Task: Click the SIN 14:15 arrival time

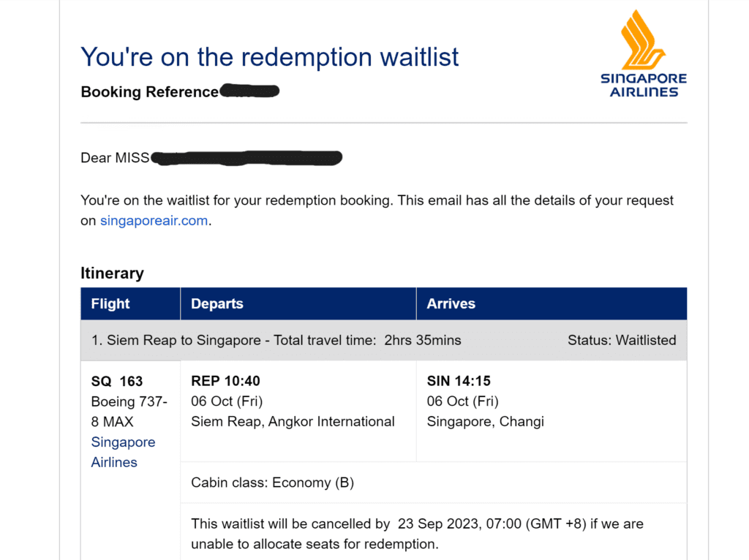Action: click(459, 381)
